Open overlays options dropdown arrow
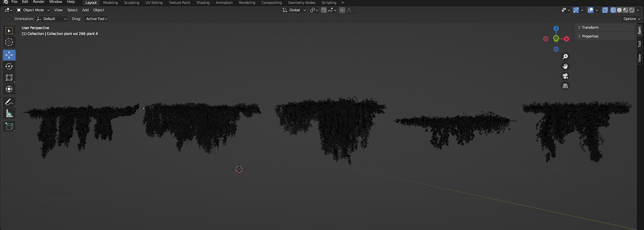This screenshot has width=644, height=230. 597,10
